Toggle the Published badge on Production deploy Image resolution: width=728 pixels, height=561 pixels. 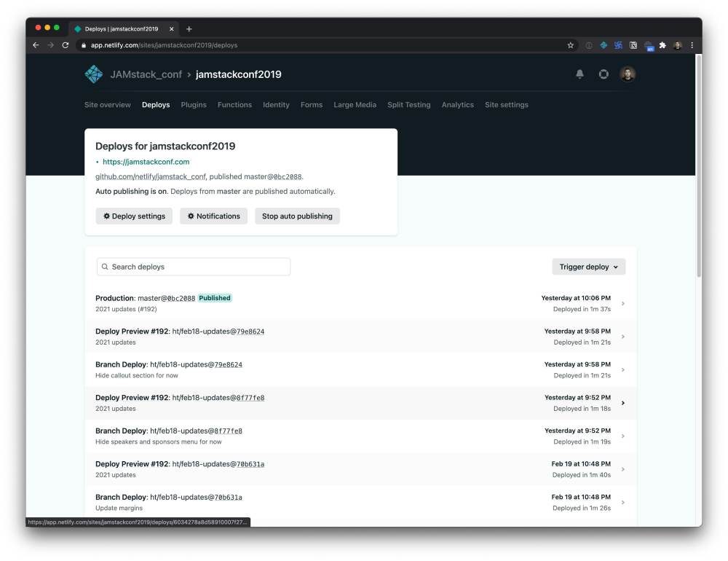pyautogui.click(x=215, y=298)
